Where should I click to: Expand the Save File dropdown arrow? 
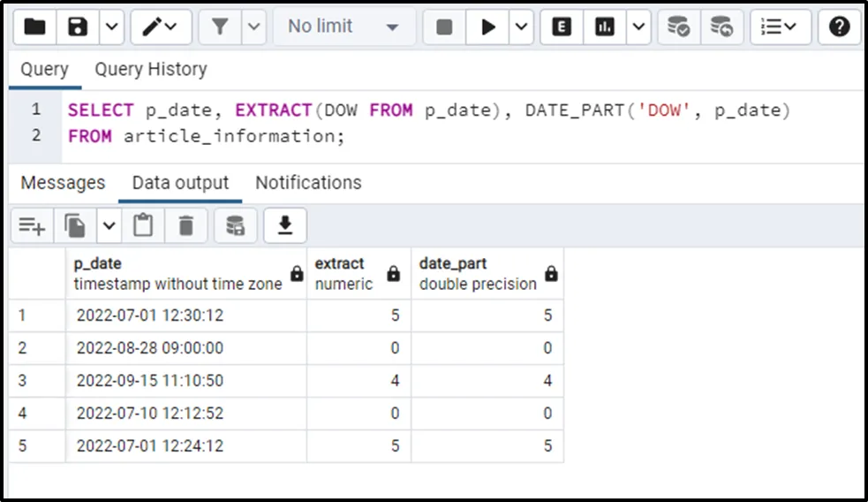pos(110,27)
